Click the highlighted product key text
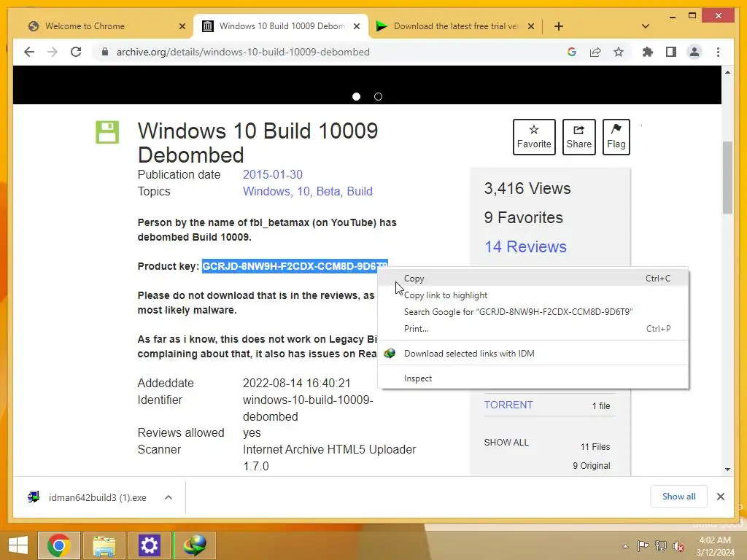This screenshot has height=560, width=747. [x=295, y=266]
